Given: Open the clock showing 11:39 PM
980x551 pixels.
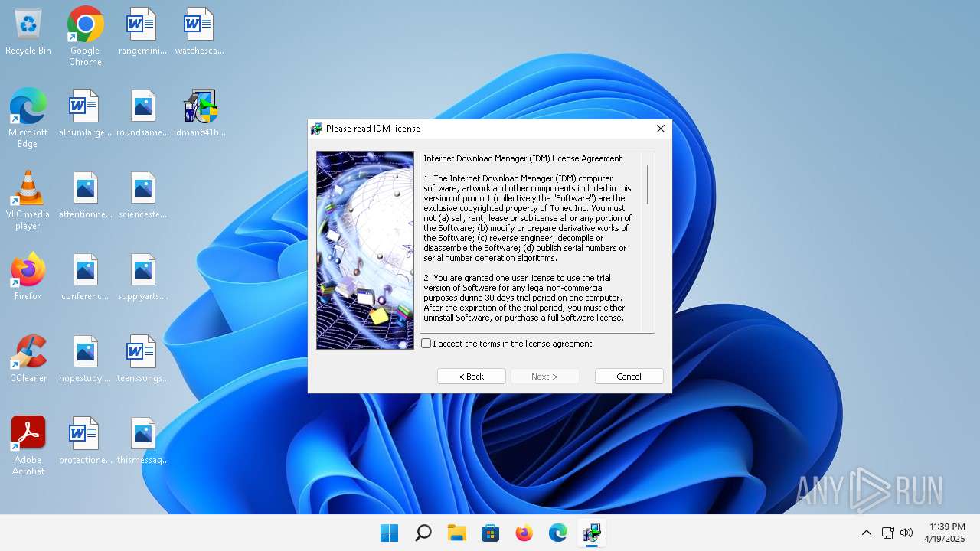Looking at the screenshot, I should 946,533.
